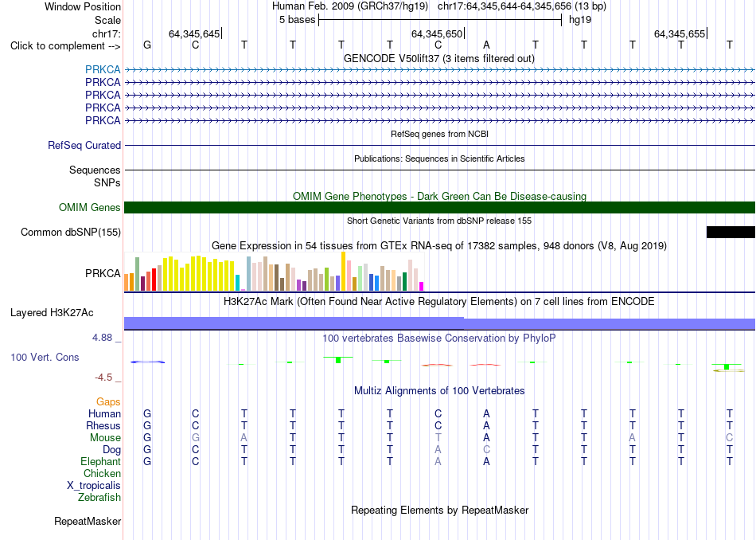Click the greyed C in Dog alignment row
Viewport: 756px width, 540px height.
coord(486,450)
